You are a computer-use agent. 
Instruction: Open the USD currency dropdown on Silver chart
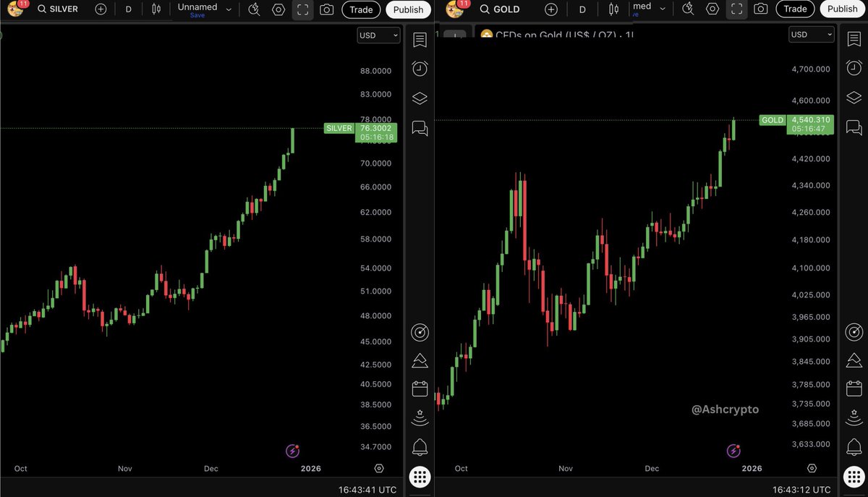(378, 35)
